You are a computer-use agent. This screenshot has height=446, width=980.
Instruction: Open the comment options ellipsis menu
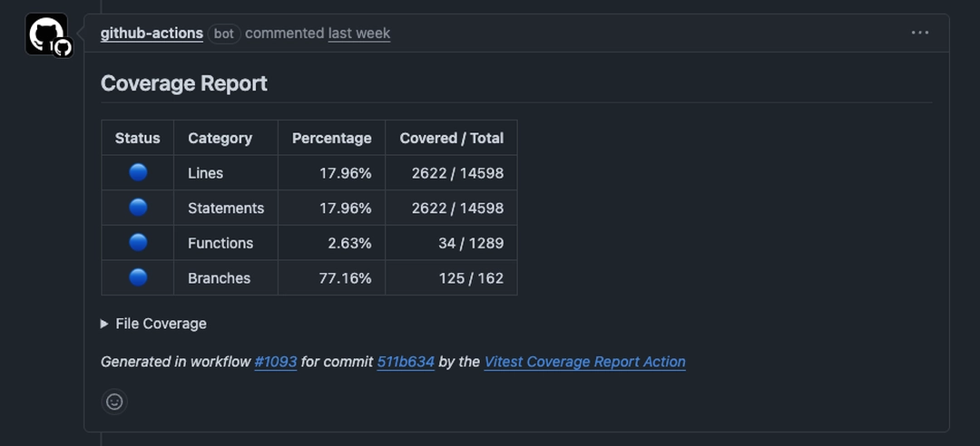919,34
